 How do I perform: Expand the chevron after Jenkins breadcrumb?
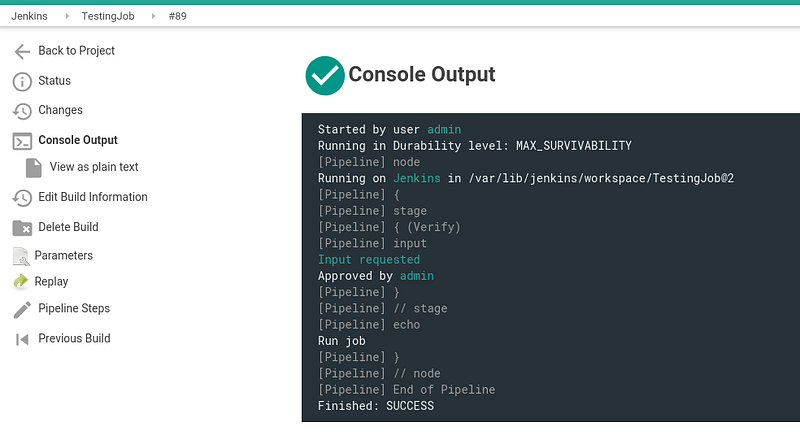click(67, 16)
